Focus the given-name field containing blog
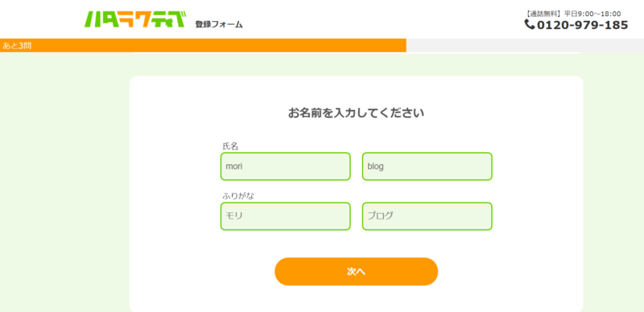Viewport: 644px width, 312px height. point(427,166)
